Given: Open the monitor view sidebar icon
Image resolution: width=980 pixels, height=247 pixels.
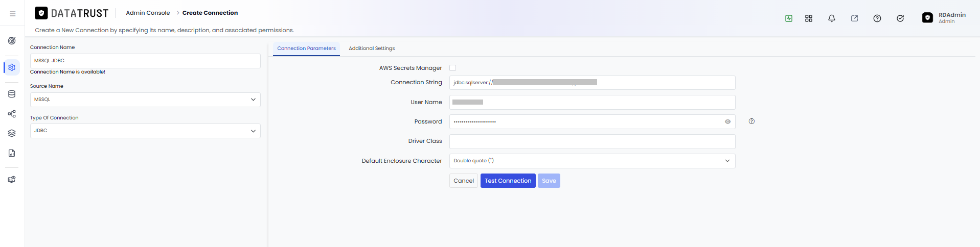Looking at the screenshot, I should pos(12,180).
